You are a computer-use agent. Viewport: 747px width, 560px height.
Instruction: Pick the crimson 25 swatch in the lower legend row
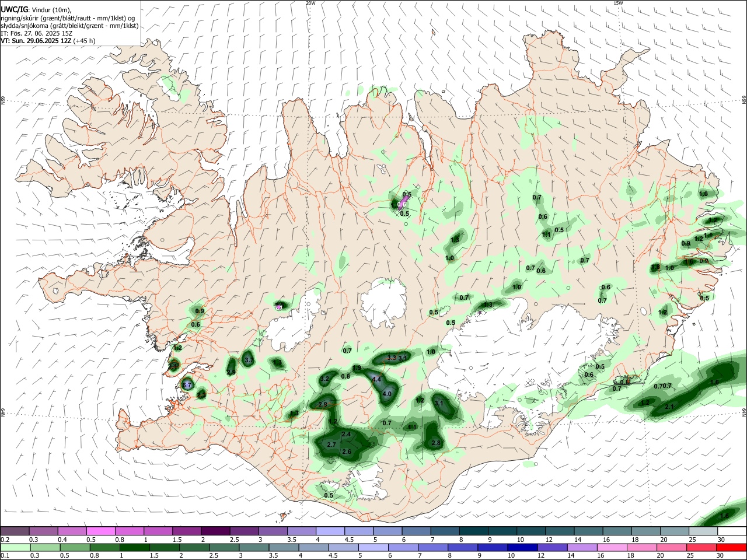coord(703,547)
